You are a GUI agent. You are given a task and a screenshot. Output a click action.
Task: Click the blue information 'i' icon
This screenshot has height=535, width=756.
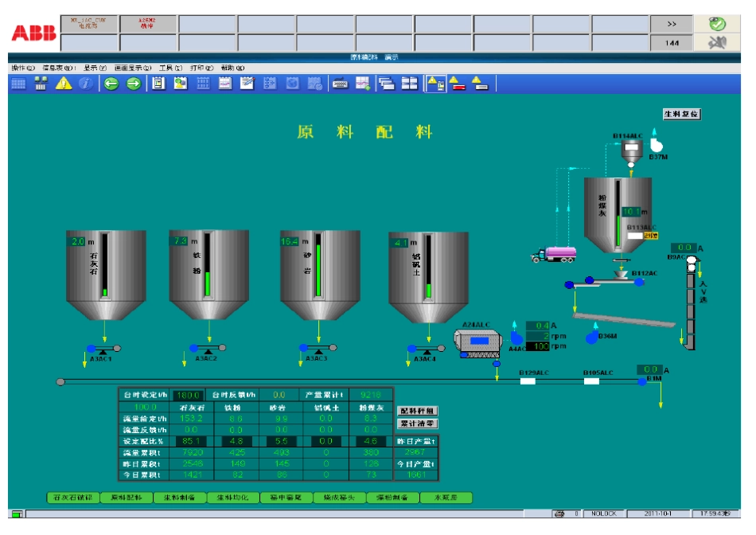(86, 84)
